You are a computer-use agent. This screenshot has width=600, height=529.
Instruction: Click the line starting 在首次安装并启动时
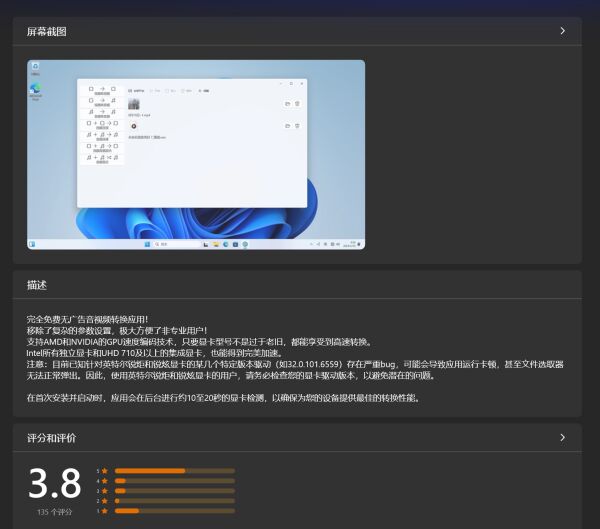coord(224,398)
